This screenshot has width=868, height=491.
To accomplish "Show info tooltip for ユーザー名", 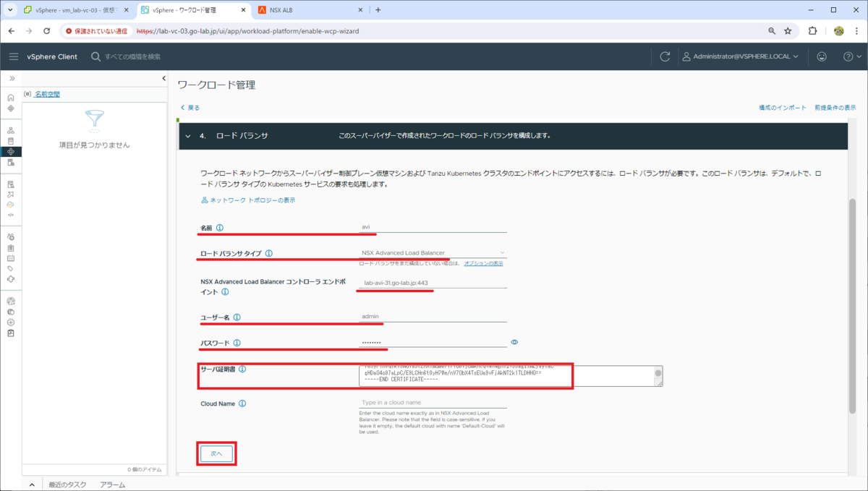I will 237,317.
